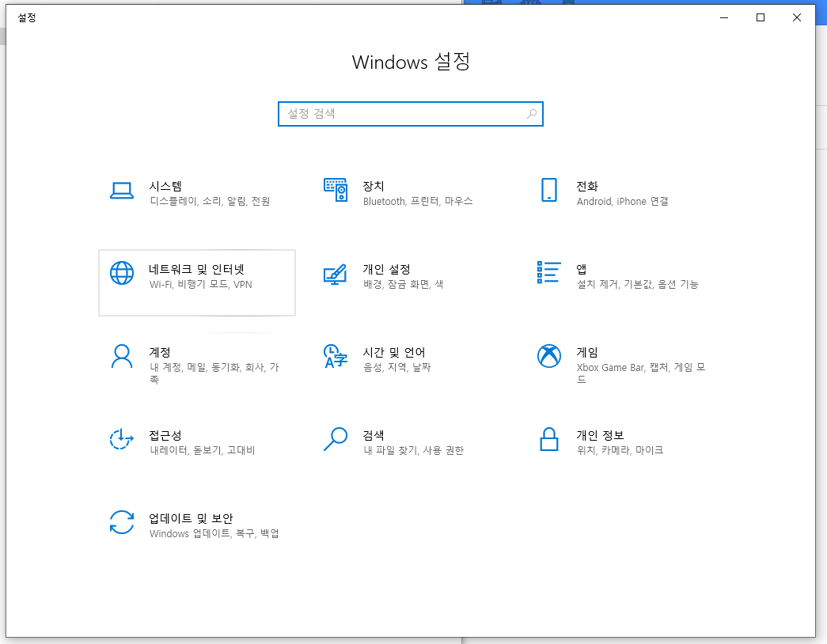
Task: Open the 개인 설정 paintbrush icon
Action: (x=336, y=275)
